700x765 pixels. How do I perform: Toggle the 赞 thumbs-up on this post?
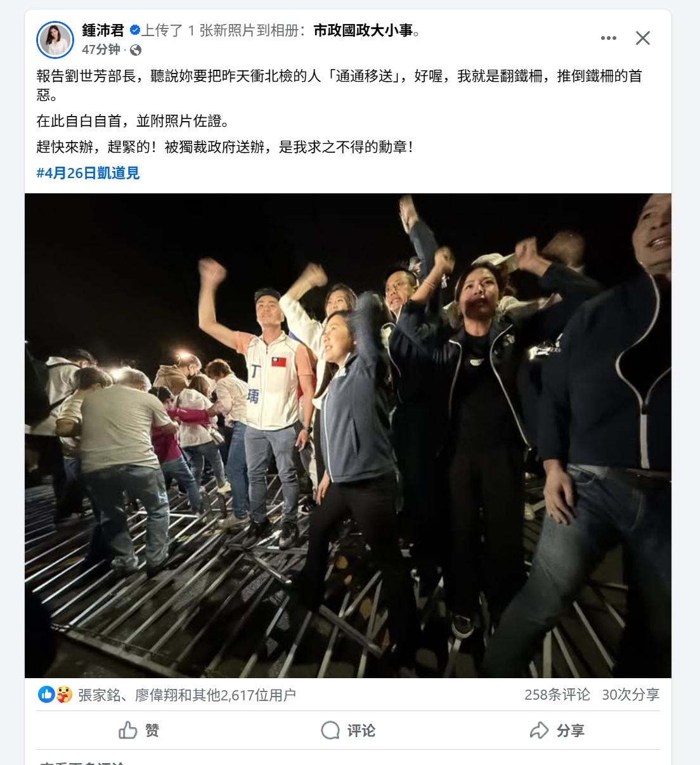pos(139,730)
